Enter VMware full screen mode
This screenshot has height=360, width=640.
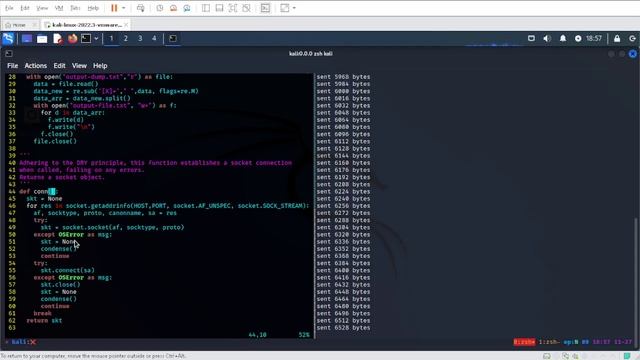233,8
